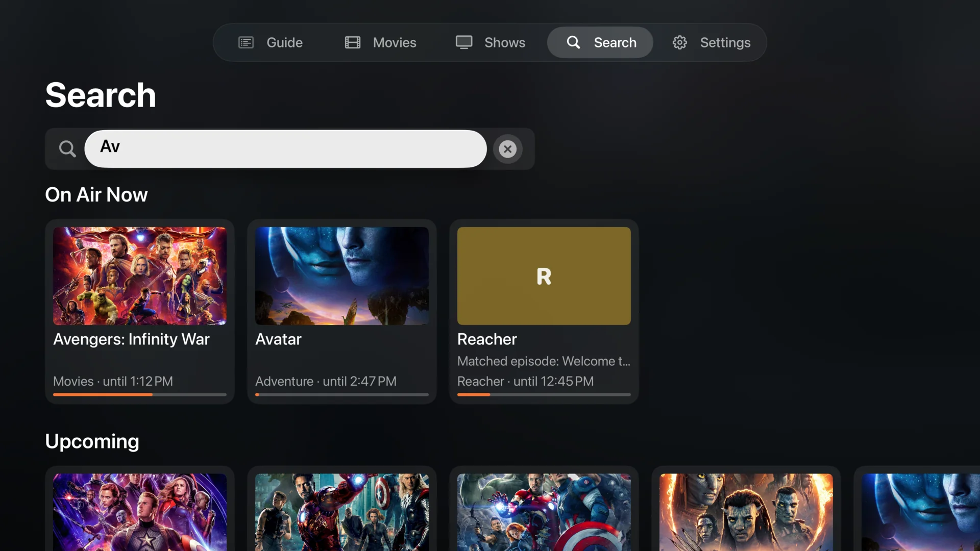Click Avengers: Infinity War progress bar
Screen dimensions: 980x551
[140, 394]
